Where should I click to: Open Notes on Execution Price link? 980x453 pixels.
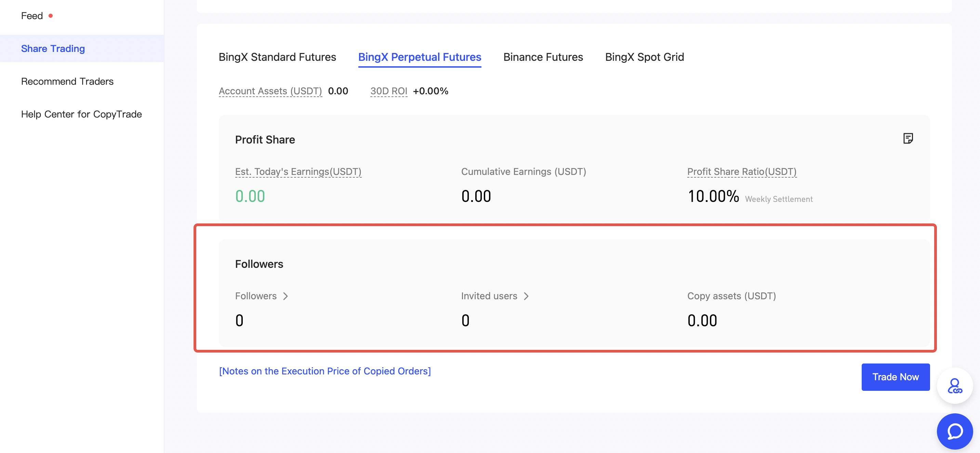(x=325, y=371)
